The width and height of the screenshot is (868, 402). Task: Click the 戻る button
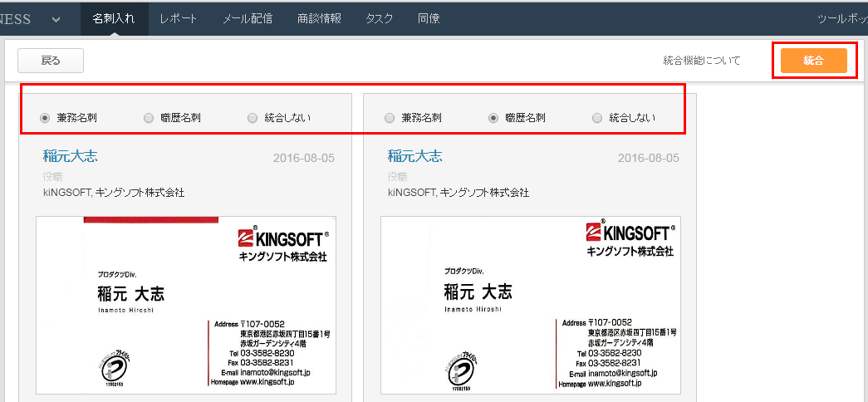point(51,61)
